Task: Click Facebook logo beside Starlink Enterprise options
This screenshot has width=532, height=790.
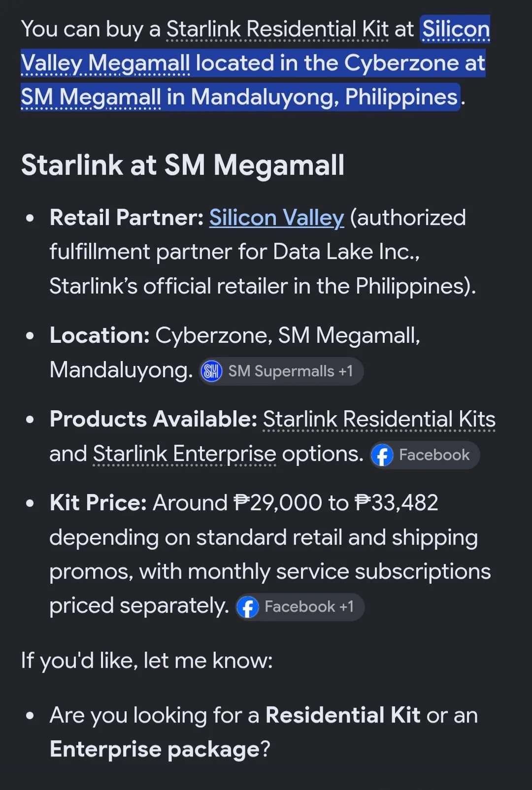Action: [382, 455]
